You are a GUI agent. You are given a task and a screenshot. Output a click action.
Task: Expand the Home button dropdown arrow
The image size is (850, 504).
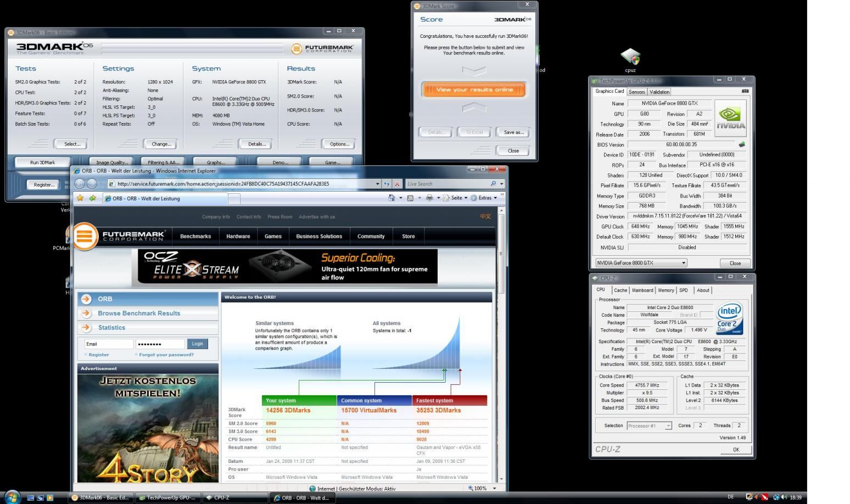(400, 198)
